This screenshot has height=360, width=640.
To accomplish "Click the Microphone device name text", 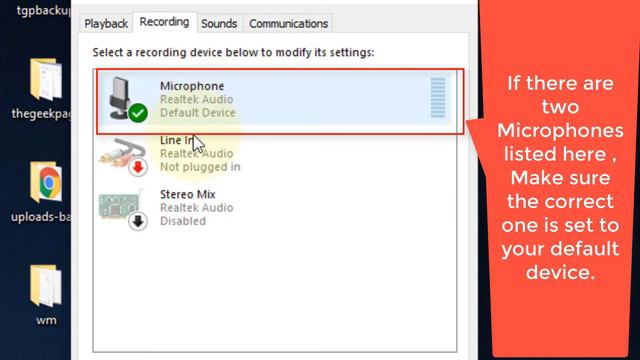I will (x=192, y=86).
